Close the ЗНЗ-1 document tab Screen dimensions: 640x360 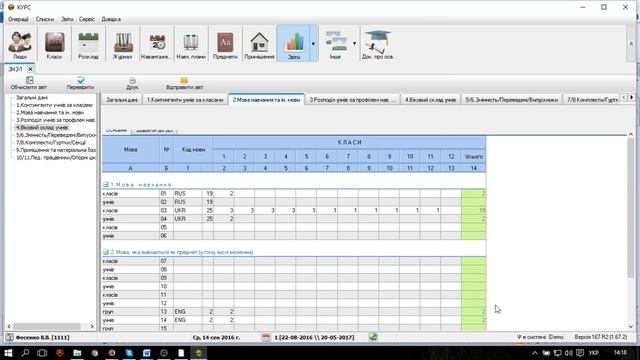(x=30, y=69)
